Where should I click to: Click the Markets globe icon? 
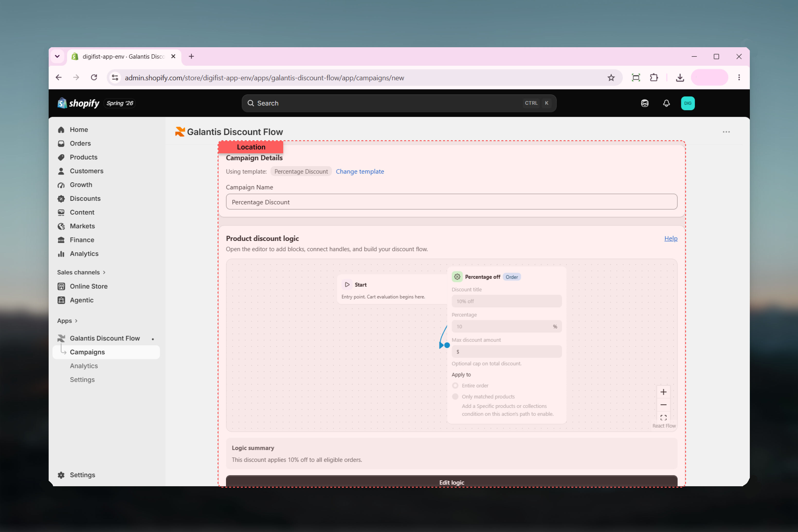[x=61, y=226]
